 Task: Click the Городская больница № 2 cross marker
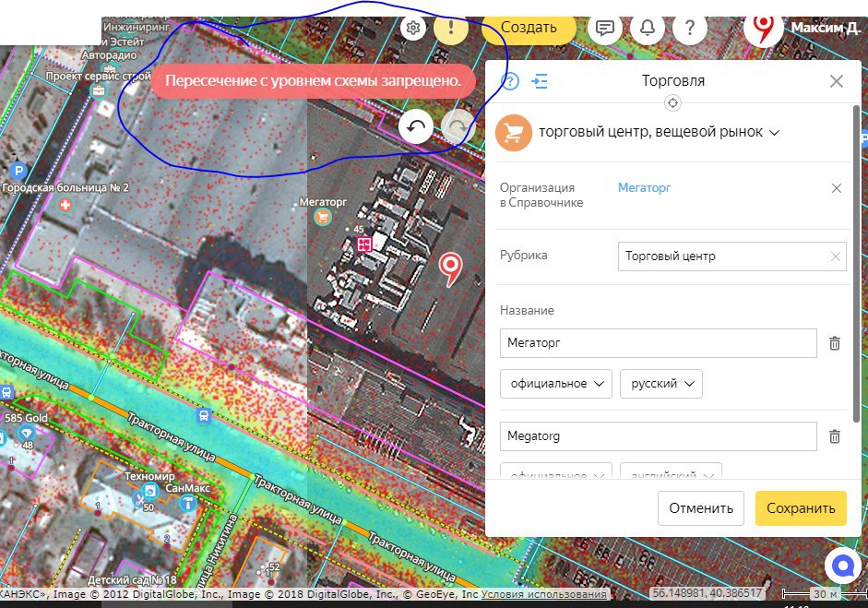coord(65,205)
